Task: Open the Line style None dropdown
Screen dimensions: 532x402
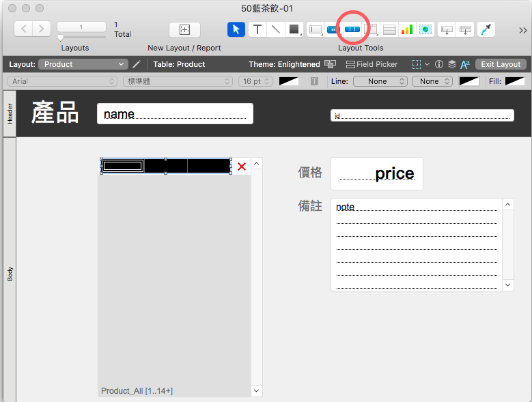Action: 380,81
